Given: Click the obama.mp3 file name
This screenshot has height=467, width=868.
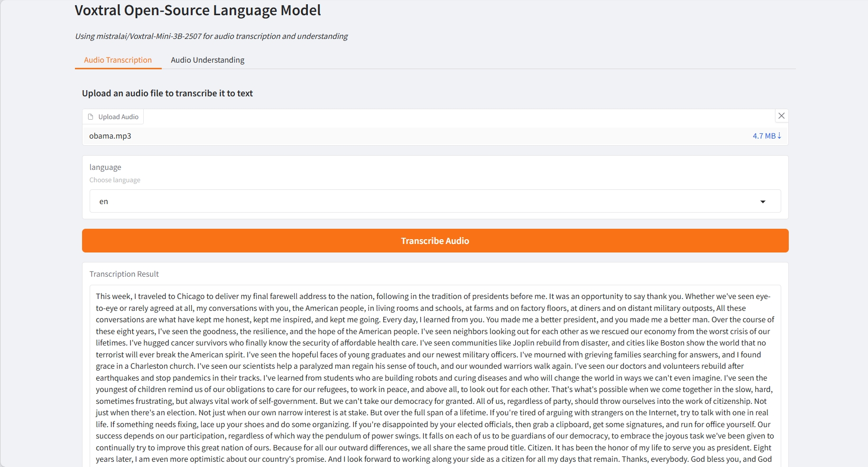Looking at the screenshot, I should (110, 136).
